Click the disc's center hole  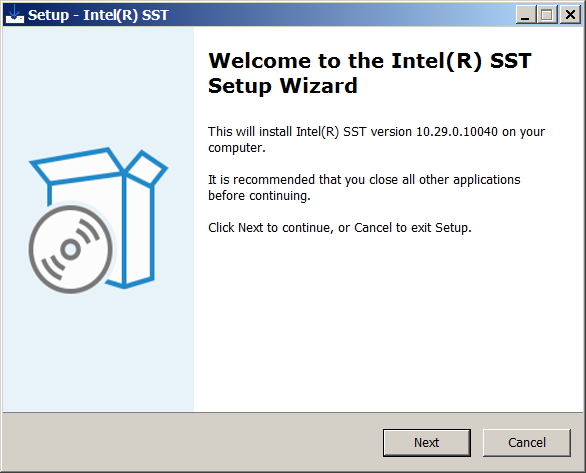[x=71, y=250]
